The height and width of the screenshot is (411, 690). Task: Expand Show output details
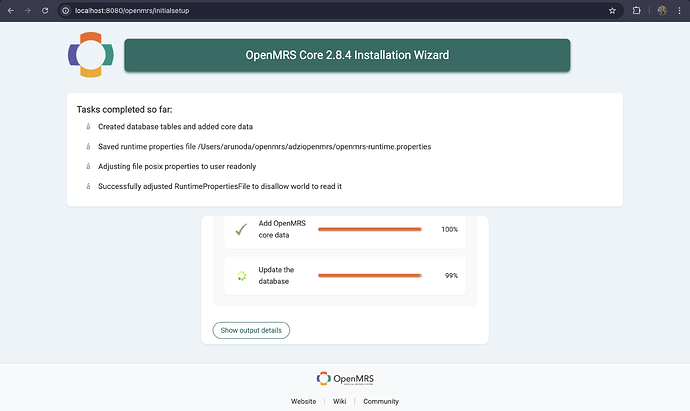tap(251, 330)
